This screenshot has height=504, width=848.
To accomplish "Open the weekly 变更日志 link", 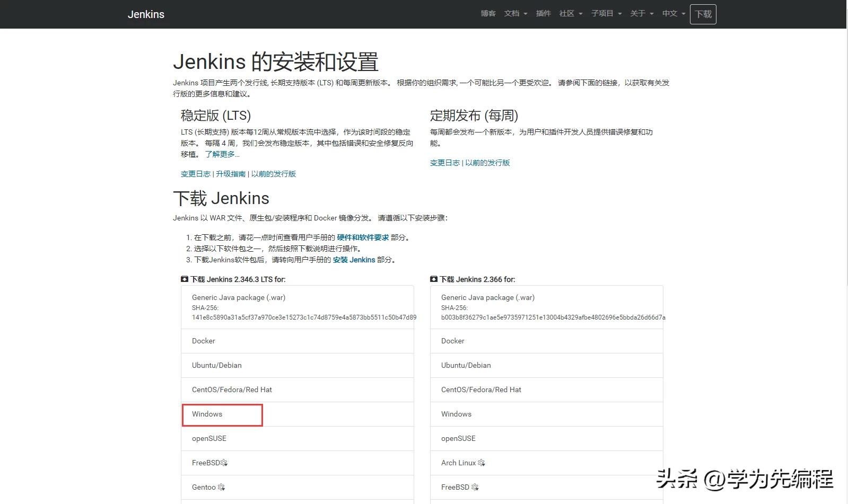I will click(445, 163).
